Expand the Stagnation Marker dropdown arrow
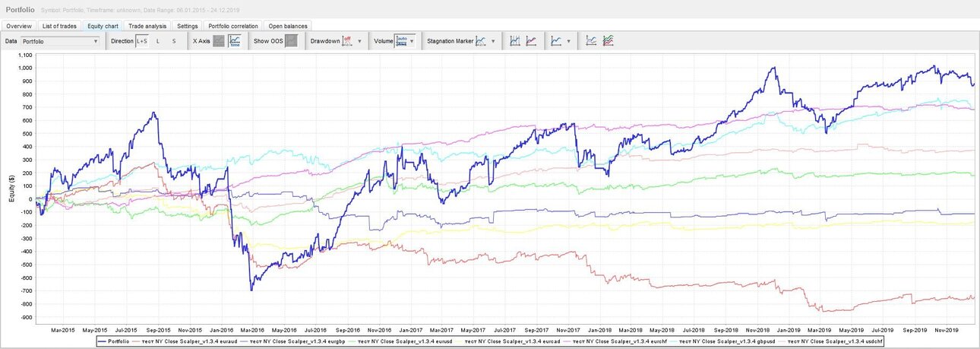Viewport: 980px width, 349px height. [493, 41]
